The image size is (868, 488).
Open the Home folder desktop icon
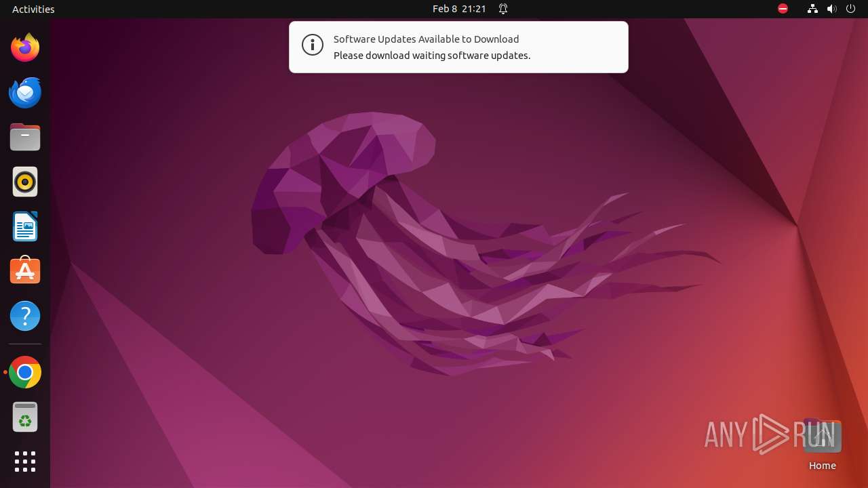click(x=822, y=445)
